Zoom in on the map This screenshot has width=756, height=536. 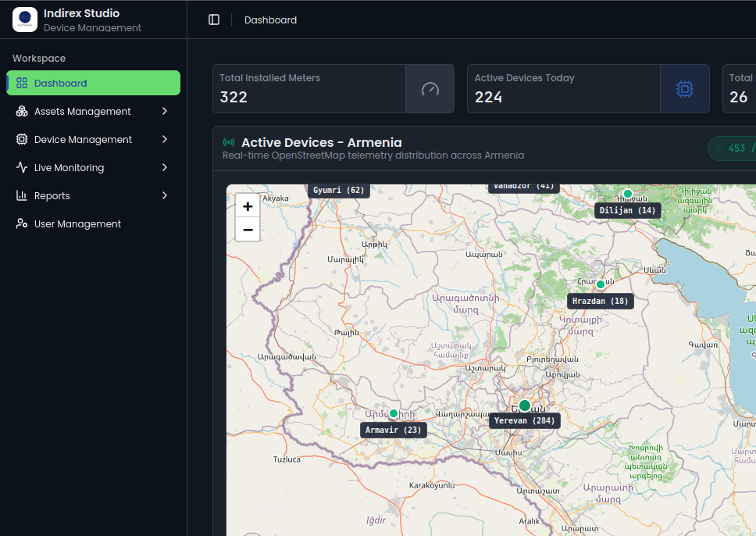(x=248, y=206)
